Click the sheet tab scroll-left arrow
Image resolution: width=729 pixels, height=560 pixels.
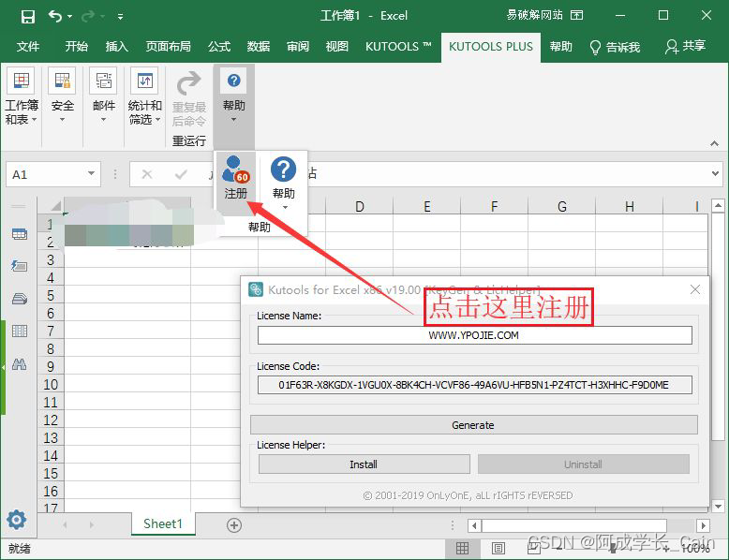pyautogui.click(x=65, y=524)
